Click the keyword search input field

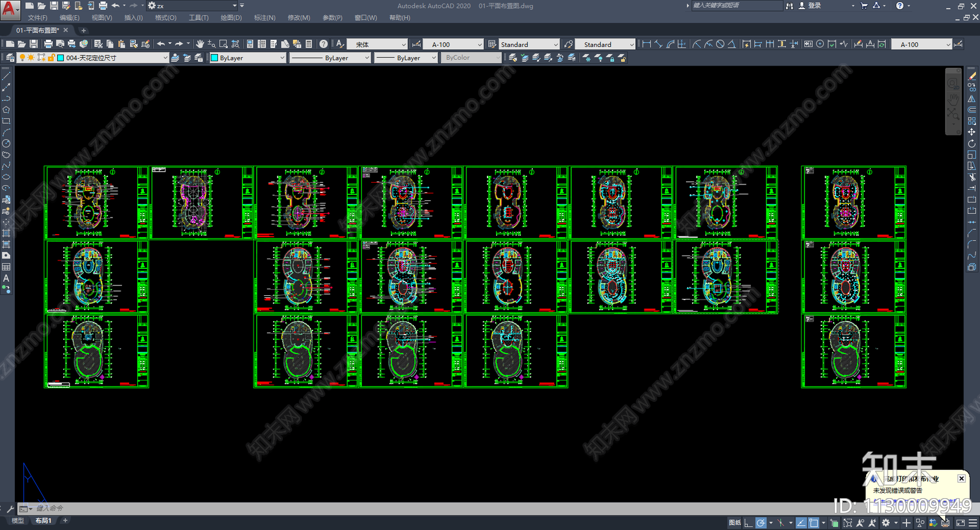point(736,6)
